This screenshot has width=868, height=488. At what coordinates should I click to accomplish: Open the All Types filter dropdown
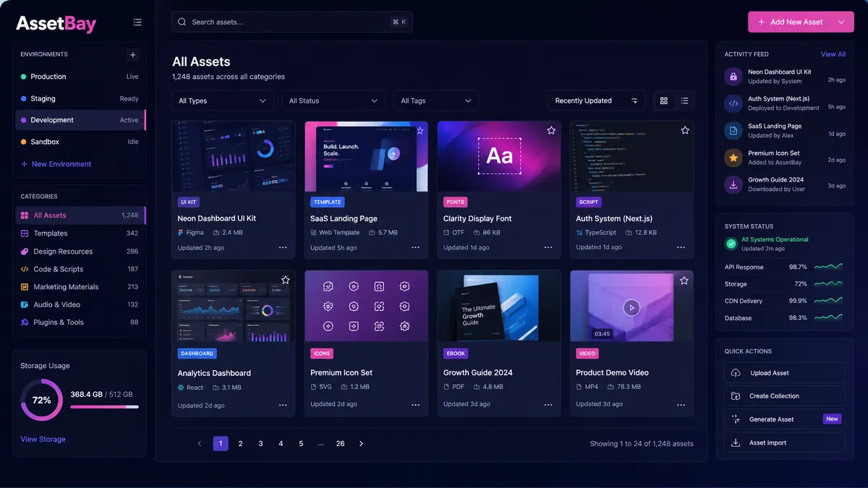(x=223, y=100)
